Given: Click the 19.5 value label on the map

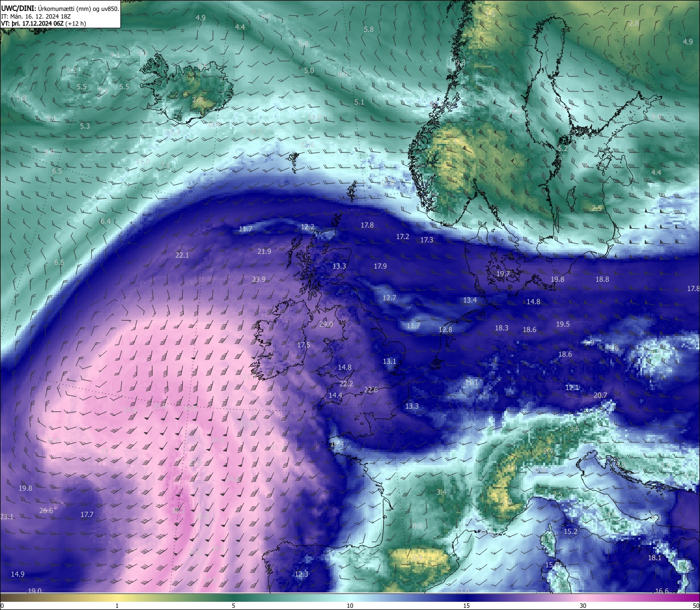Looking at the screenshot, I should pyautogui.click(x=563, y=324).
